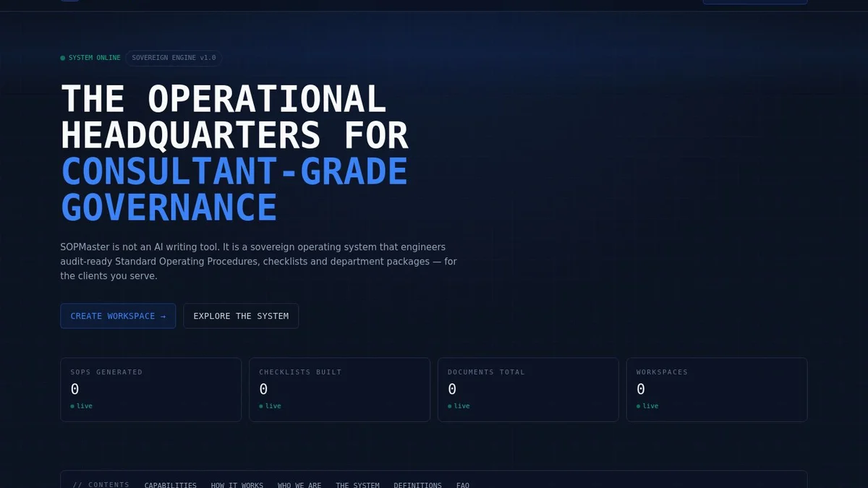Jump to the FAQ section
Viewport: 868px width, 488px height.
(463, 484)
